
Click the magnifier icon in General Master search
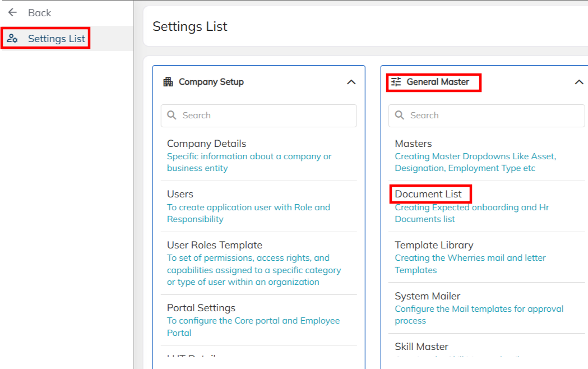click(400, 116)
